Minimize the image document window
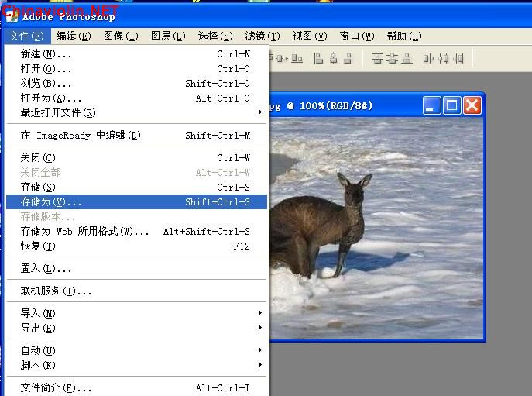This screenshot has width=532, height=396. (431, 105)
